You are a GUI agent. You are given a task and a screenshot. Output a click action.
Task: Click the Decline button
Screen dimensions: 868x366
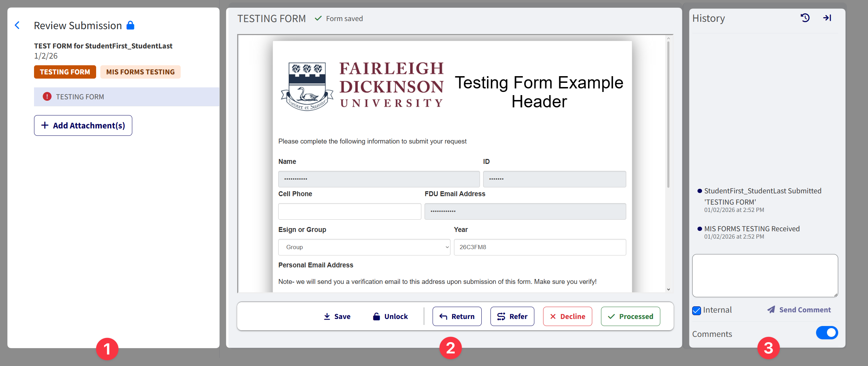[567, 316]
